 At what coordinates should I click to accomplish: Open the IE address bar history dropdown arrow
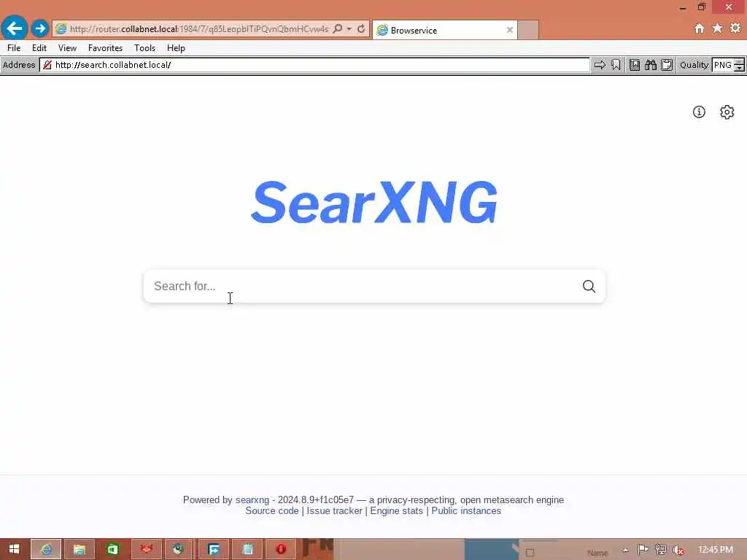349,29
